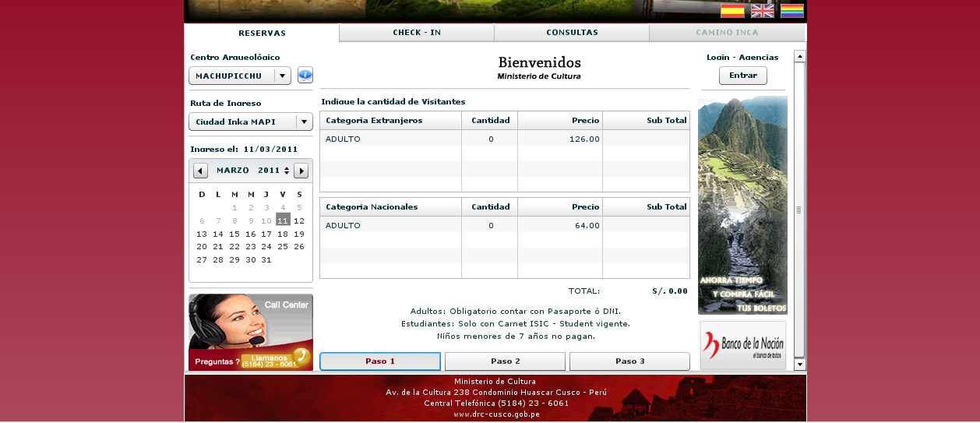
Task: Advance calendar to next month
Action: 301,171
